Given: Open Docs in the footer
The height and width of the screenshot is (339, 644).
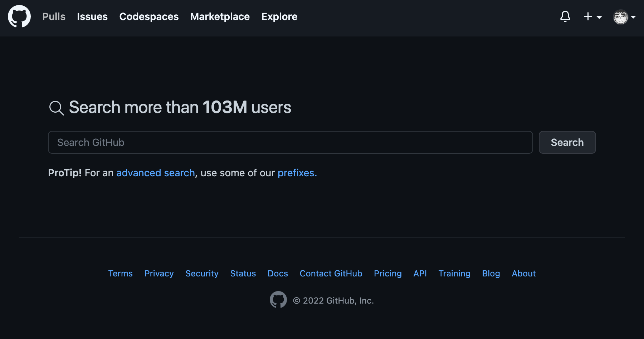Looking at the screenshot, I should [x=278, y=273].
